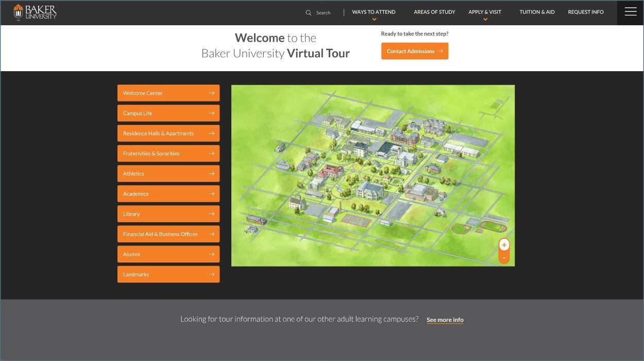Click the running track on the map

[x=494, y=226]
